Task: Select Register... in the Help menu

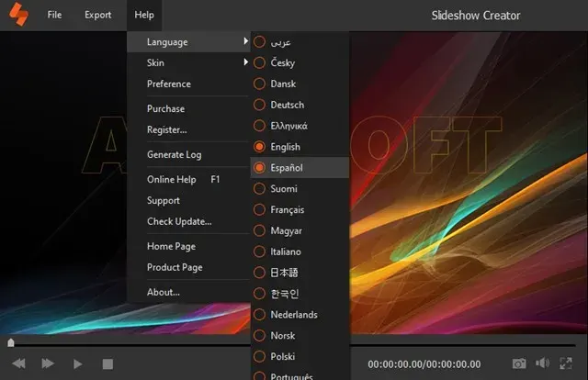Action: (188, 129)
